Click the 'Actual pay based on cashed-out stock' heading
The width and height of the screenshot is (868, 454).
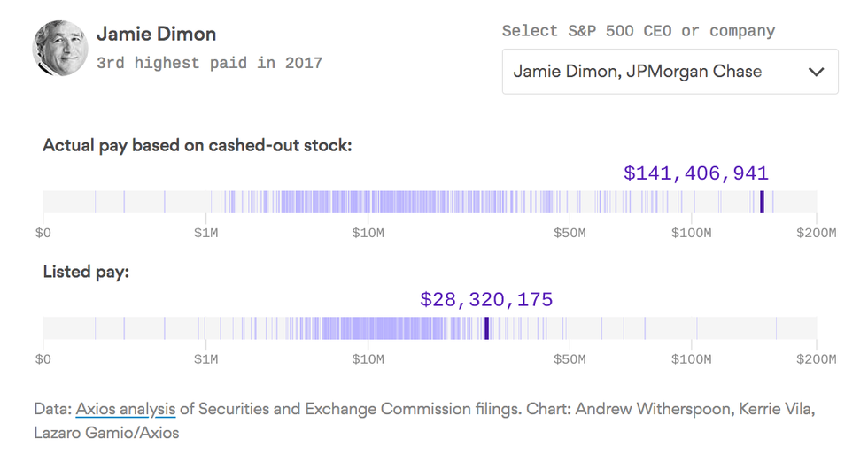tap(198, 145)
